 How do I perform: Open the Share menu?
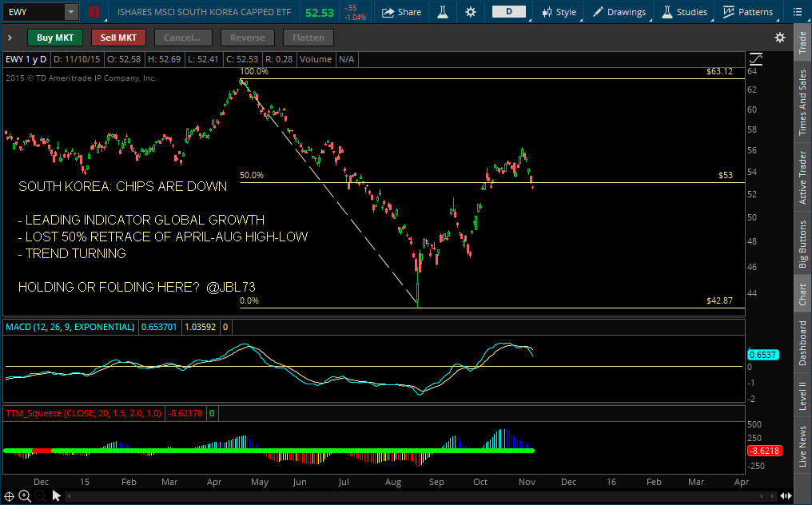coord(401,12)
